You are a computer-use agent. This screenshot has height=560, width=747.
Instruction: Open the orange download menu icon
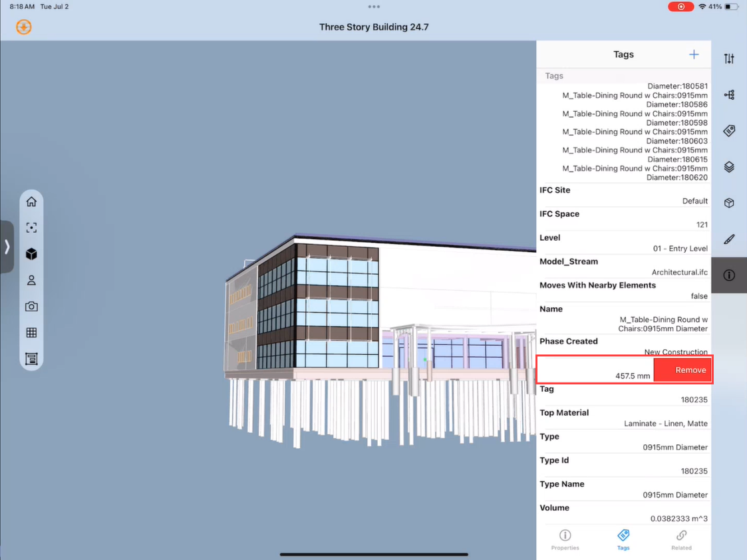tap(24, 27)
